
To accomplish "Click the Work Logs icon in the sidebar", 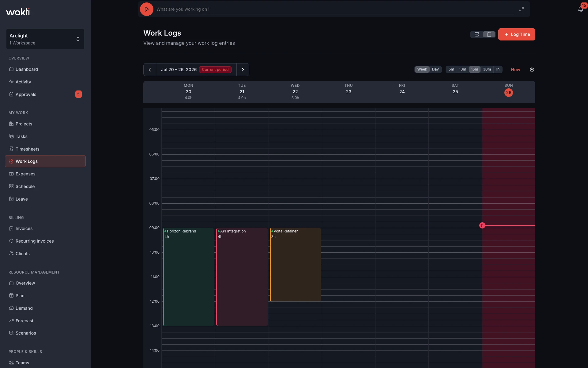I will (x=11, y=161).
